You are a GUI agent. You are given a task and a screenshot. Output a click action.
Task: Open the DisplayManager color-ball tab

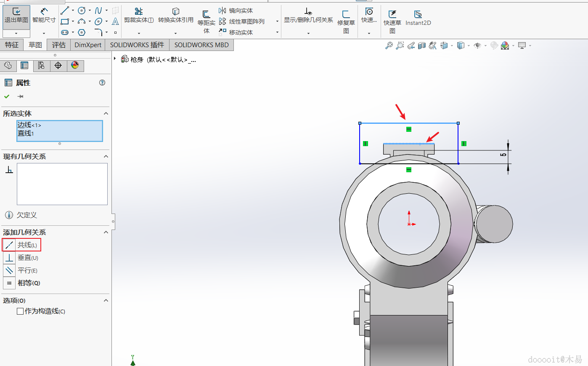pyautogui.click(x=75, y=65)
